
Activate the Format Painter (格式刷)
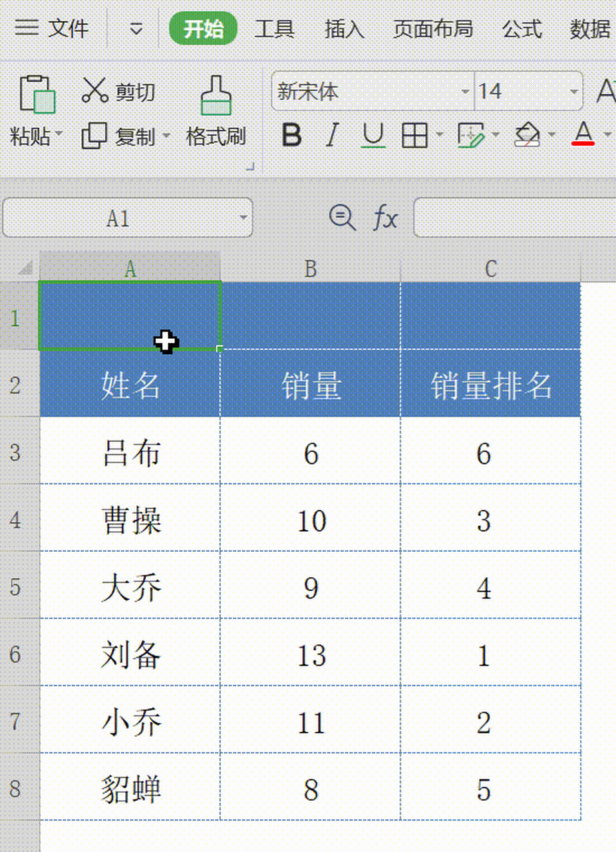click(x=216, y=97)
